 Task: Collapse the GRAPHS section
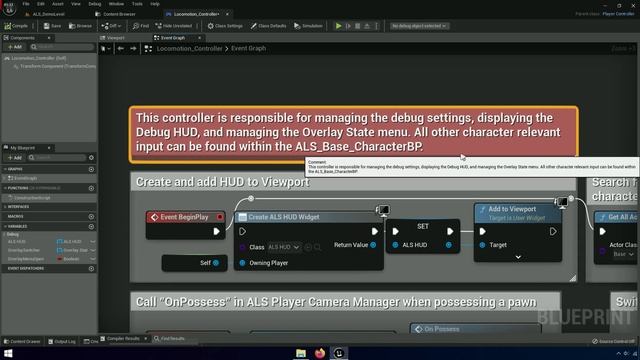(5, 169)
